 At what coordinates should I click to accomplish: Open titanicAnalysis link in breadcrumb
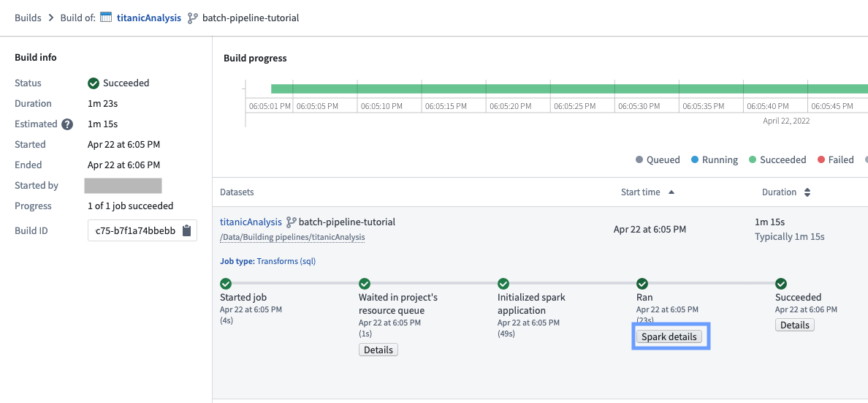click(x=149, y=18)
